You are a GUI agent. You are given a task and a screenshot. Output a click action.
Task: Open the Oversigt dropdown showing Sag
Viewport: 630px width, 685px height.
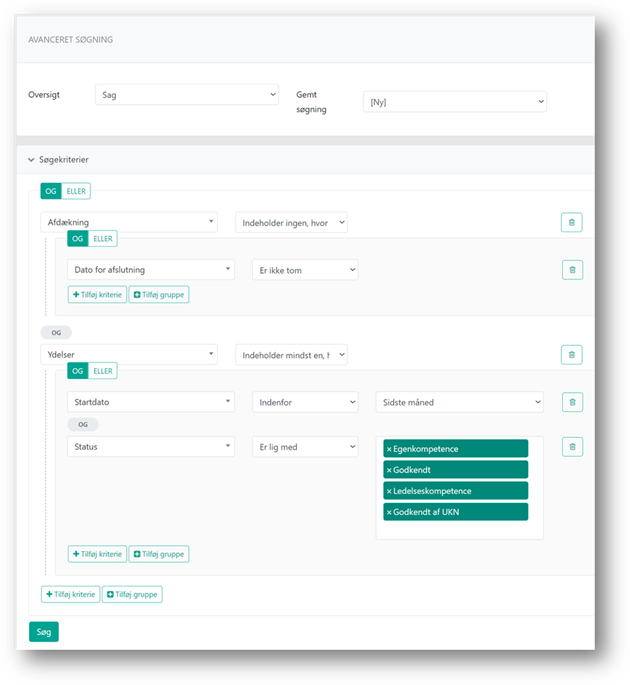(x=186, y=94)
